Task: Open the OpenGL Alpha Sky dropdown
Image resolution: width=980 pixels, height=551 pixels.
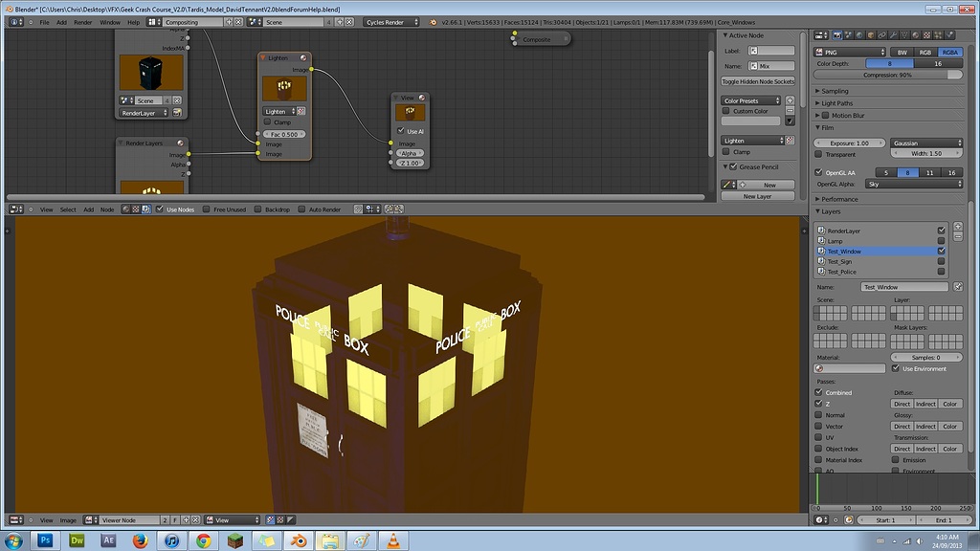Action: coord(914,184)
